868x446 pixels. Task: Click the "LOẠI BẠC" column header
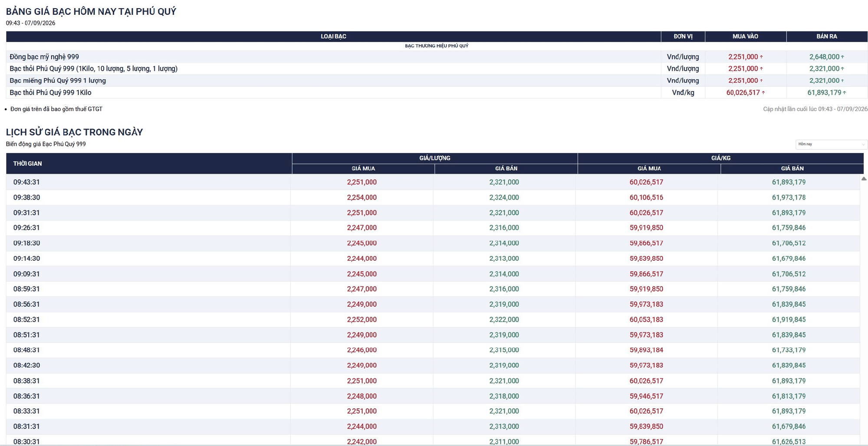(x=333, y=36)
